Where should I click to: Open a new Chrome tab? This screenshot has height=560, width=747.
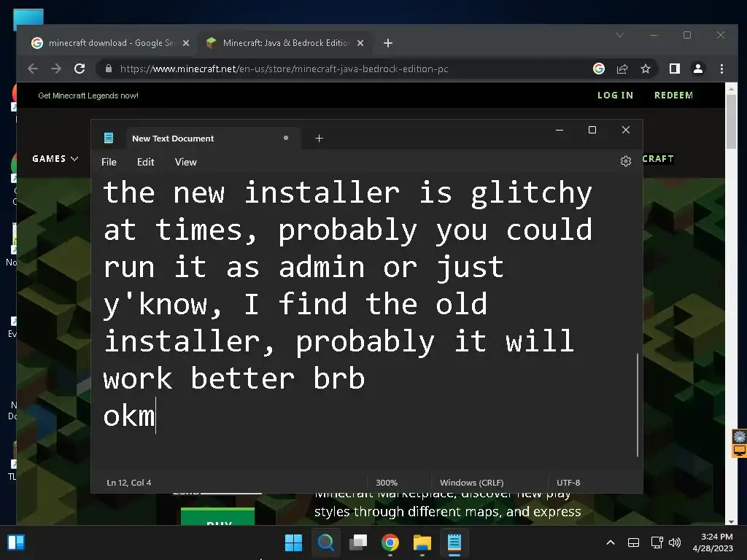pos(388,43)
